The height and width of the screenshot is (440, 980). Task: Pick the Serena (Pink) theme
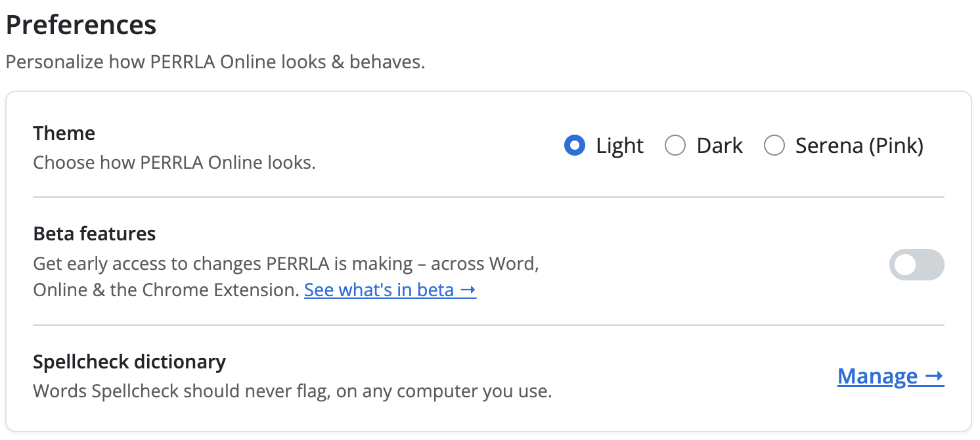pyautogui.click(x=774, y=145)
